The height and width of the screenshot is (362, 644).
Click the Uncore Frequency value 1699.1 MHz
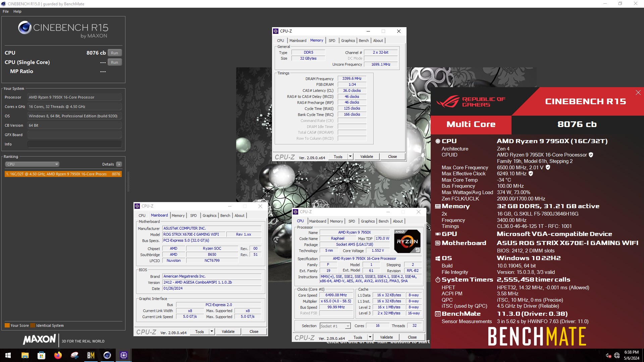(381, 64)
